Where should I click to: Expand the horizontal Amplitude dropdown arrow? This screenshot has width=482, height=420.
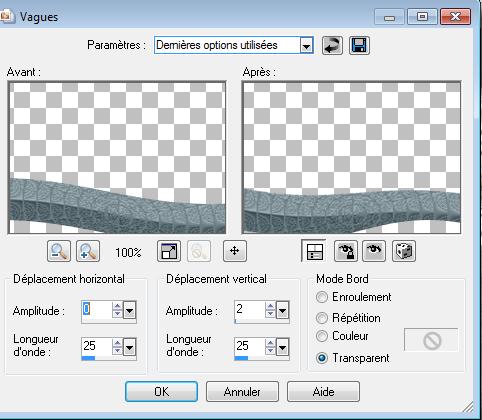tap(129, 311)
